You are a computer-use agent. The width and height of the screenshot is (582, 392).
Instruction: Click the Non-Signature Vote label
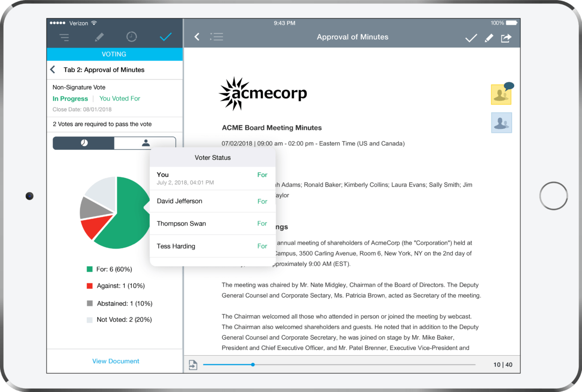tap(79, 88)
